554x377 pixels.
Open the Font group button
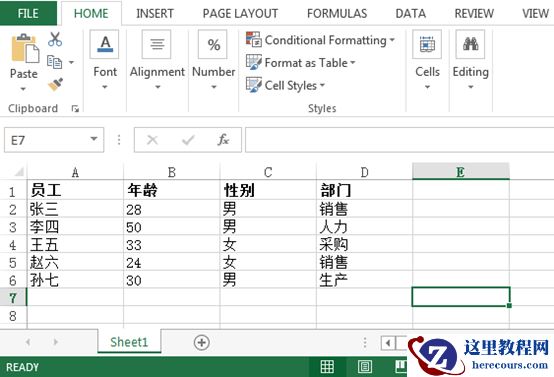(x=105, y=60)
